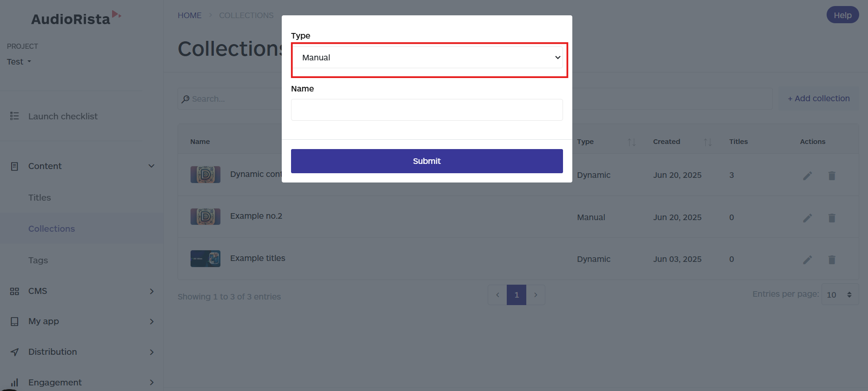The image size is (868, 391).
Task: Click the edit pencil for Example no.2
Action: coord(808,218)
